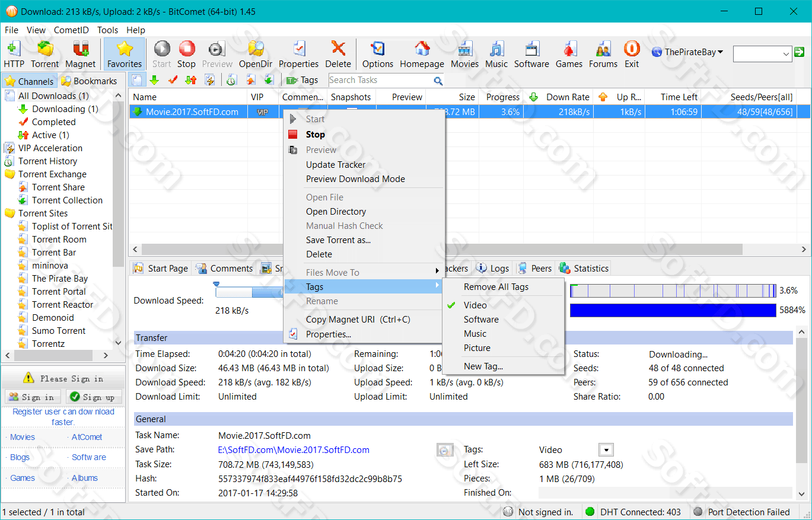Follow the AtComet link
812x520 pixels.
[x=87, y=437]
